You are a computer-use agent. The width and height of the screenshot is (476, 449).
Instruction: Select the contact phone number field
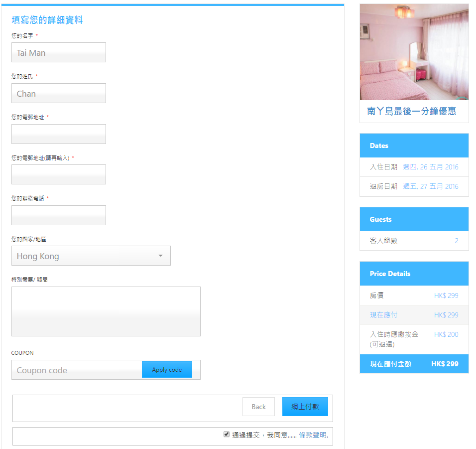(58, 215)
